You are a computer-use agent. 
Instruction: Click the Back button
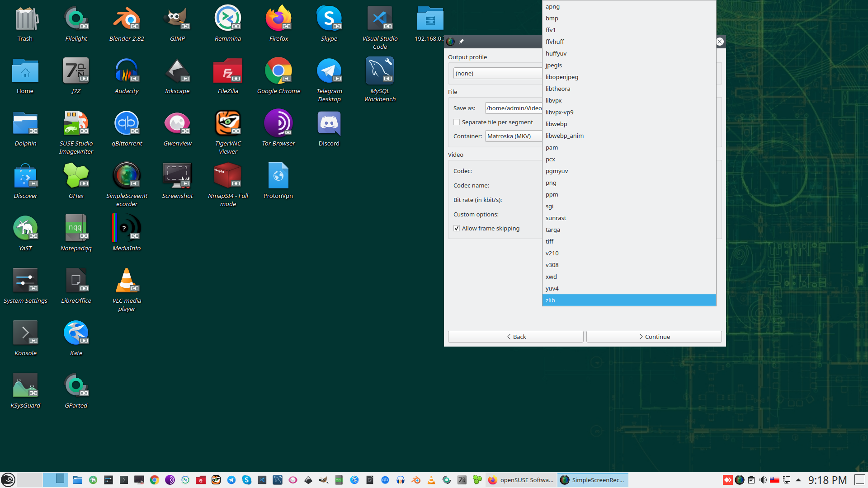[x=515, y=337]
